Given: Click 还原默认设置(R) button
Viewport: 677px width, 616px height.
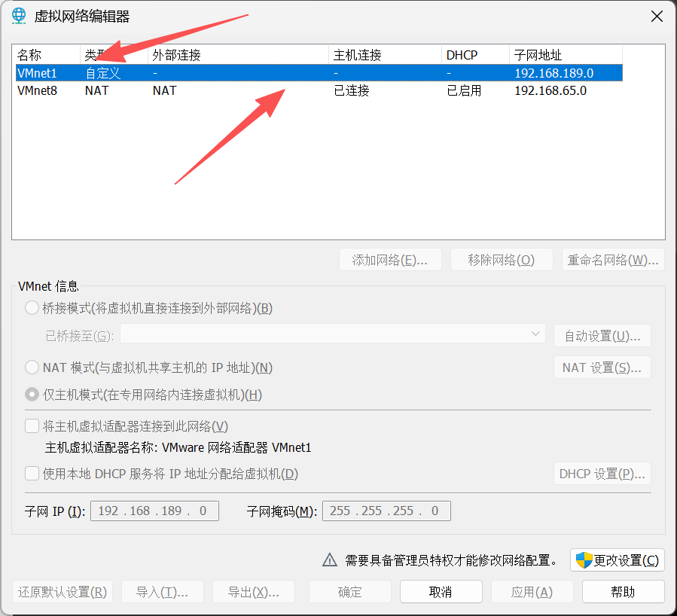Looking at the screenshot, I should click(63, 592).
